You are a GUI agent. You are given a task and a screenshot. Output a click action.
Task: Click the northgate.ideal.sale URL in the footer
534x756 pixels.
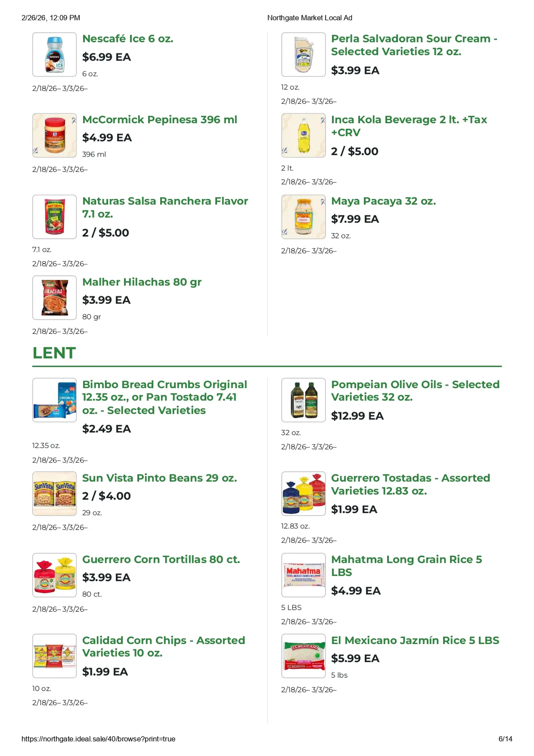coord(98,739)
